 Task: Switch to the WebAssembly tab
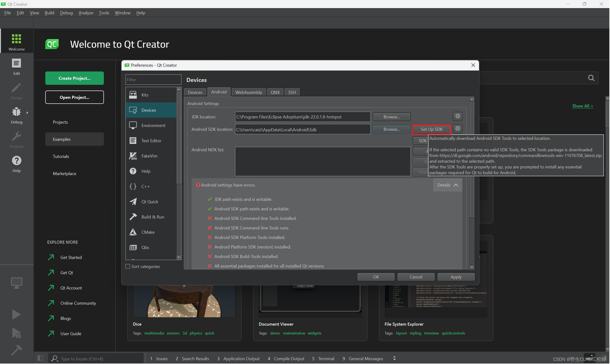(x=249, y=92)
